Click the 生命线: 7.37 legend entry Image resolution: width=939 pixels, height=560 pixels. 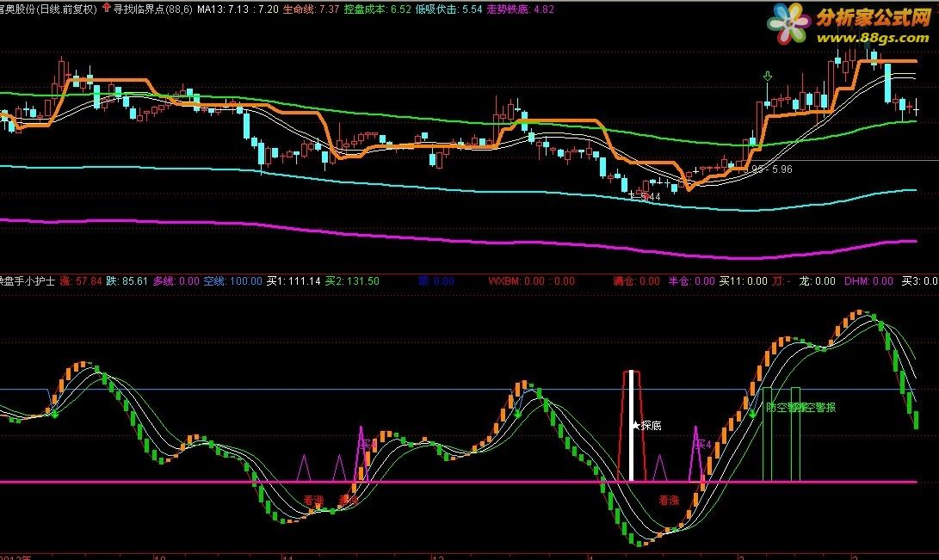[311, 9]
